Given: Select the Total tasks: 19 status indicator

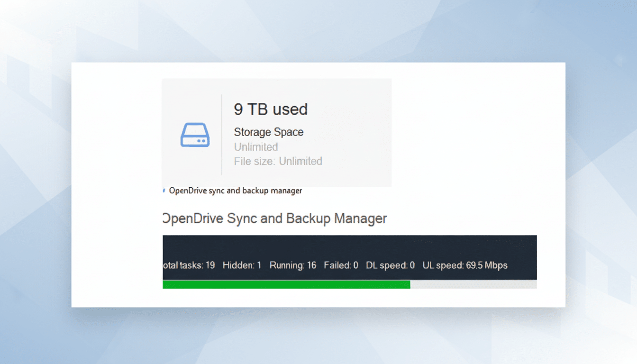Looking at the screenshot, I should [188, 265].
